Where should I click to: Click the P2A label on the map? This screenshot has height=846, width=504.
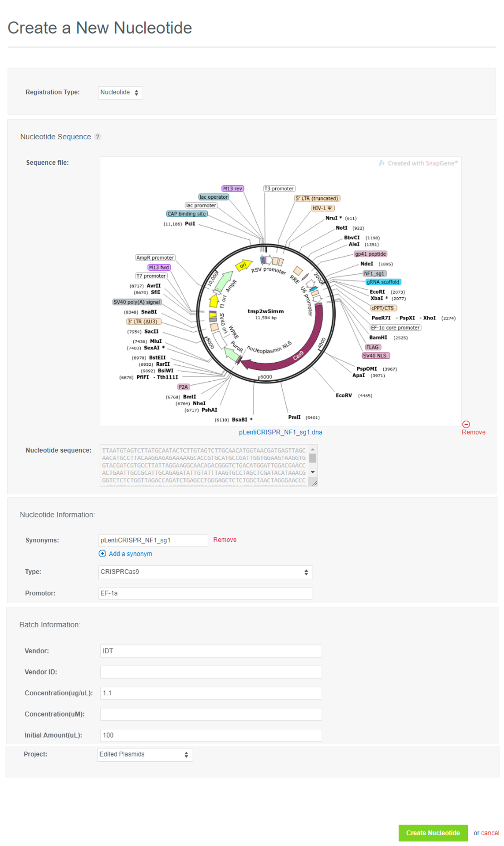(x=183, y=387)
